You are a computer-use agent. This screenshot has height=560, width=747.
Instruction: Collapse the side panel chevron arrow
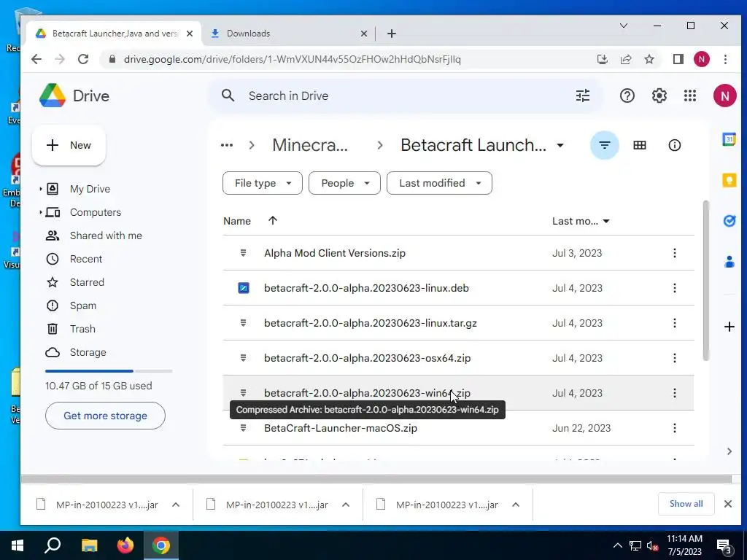tap(729, 451)
